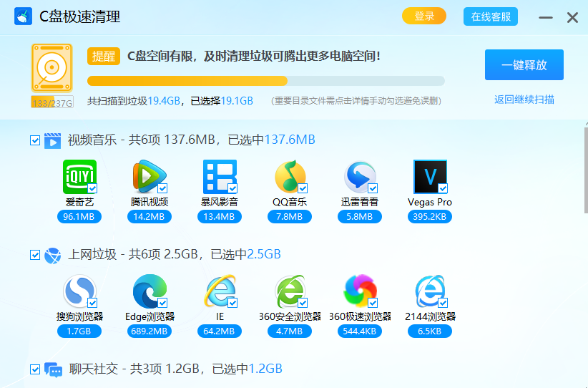588x388 pixels.
Task: Open the 1.7GB size details for 搜狗浏览器
Action: pyautogui.click(x=79, y=331)
